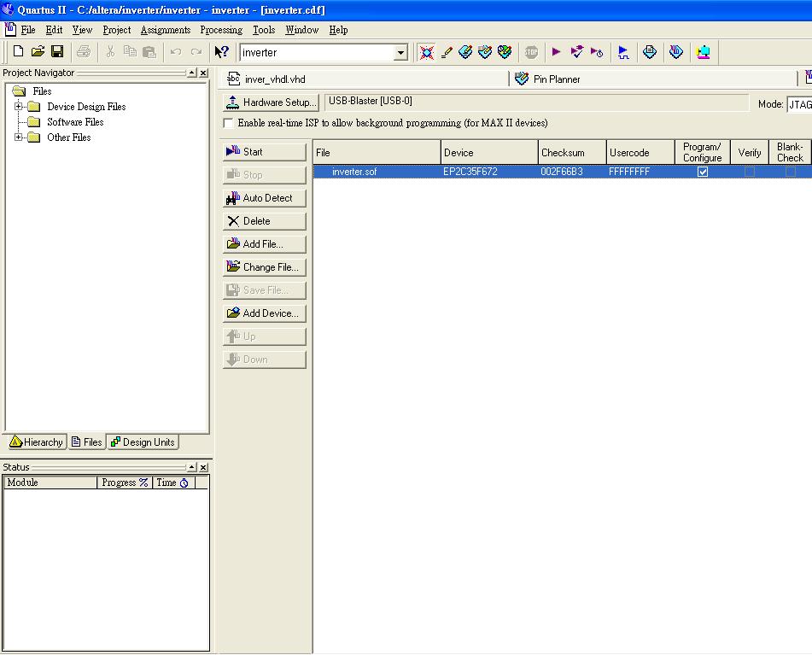Open the Assignments menu
Viewport: 812px width, 655px height.
click(165, 30)
